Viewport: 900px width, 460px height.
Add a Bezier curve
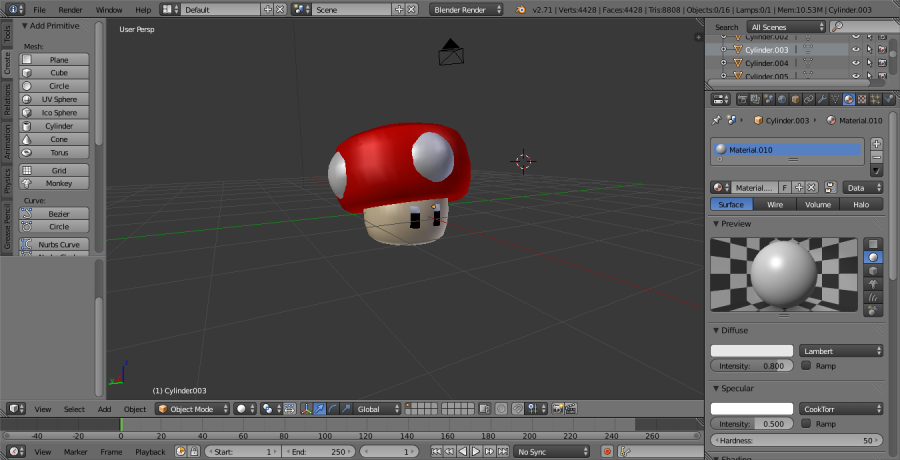(54, 214)
